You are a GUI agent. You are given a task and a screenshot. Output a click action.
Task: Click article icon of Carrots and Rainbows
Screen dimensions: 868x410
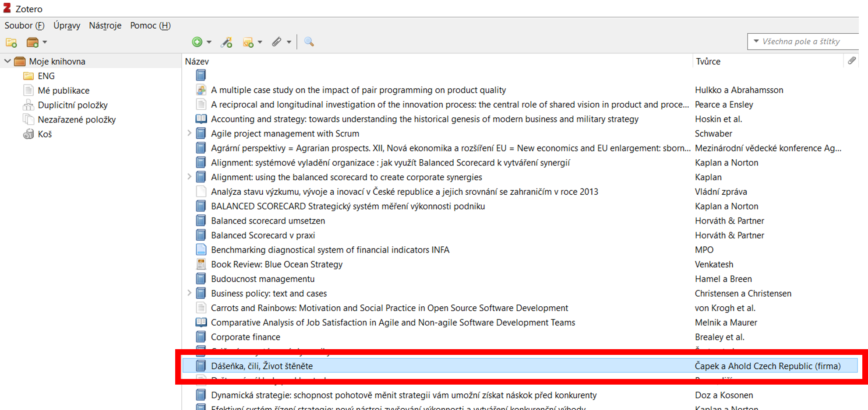coord(201,308)
